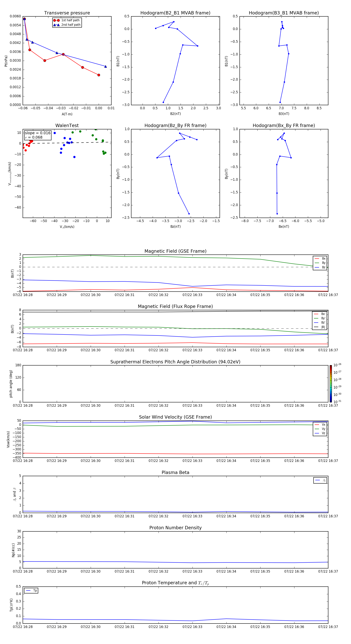Image resolution: width=351 pixels, height=644 pixels.
Task: Click the last red circle of the 1st half path
Action: [x=99, y=75]
